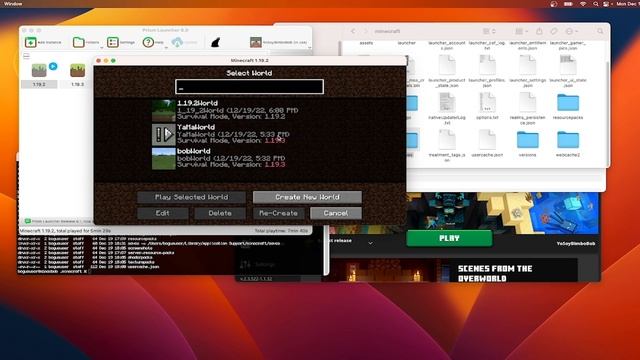Click Delete button in Select World
The height and width of the screenshot is (360, 640).
220,213
